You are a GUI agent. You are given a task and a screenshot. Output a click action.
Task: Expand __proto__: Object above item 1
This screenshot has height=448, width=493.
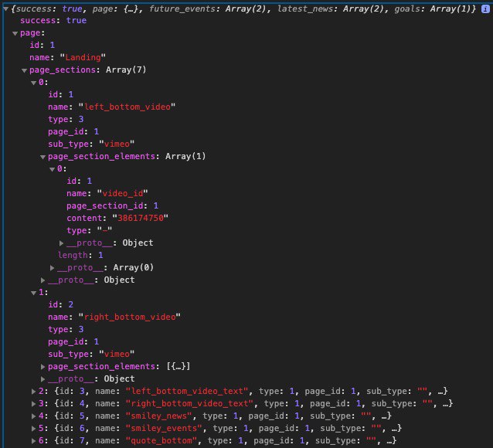click(x=42, y=280)
